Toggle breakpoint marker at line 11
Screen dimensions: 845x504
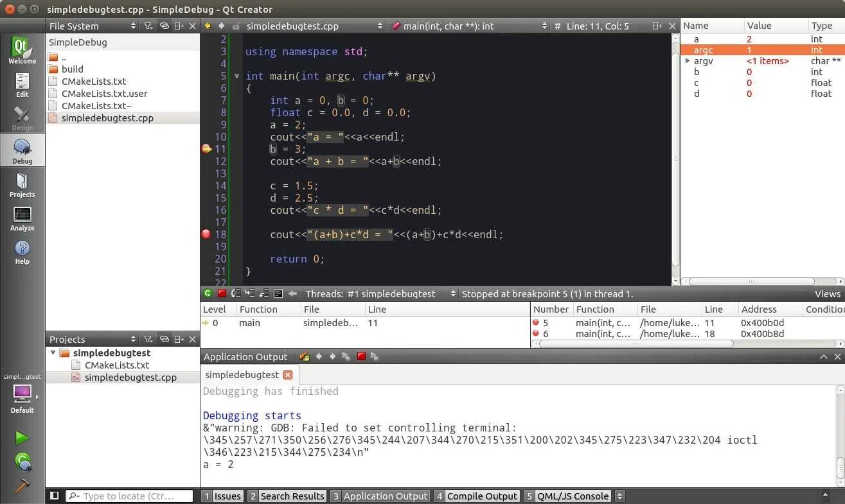(206, 148)
